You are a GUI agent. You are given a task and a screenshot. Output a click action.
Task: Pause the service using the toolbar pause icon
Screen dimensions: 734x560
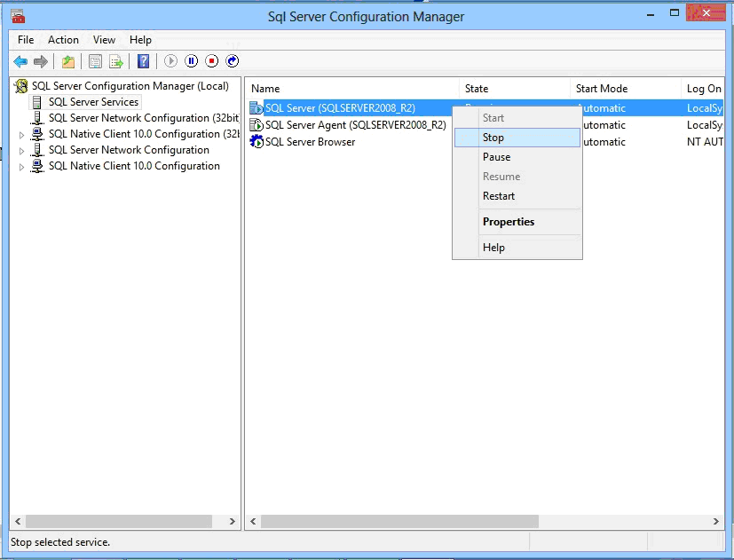(x=191, y=61)
